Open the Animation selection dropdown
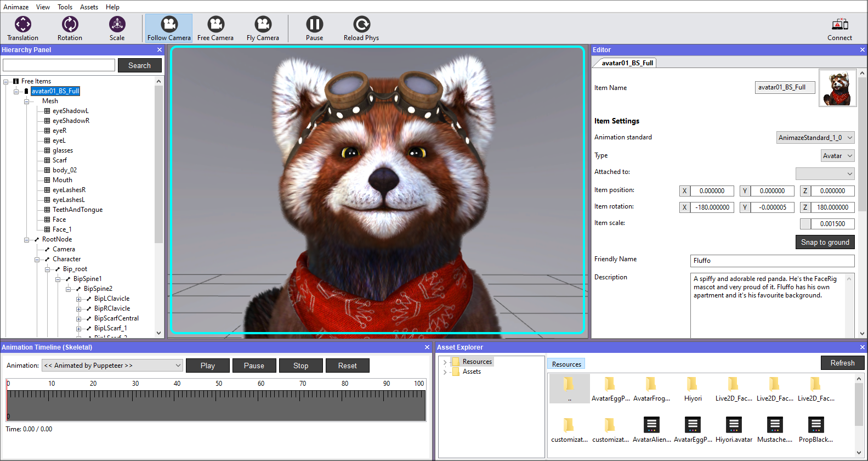 point(112,366)
